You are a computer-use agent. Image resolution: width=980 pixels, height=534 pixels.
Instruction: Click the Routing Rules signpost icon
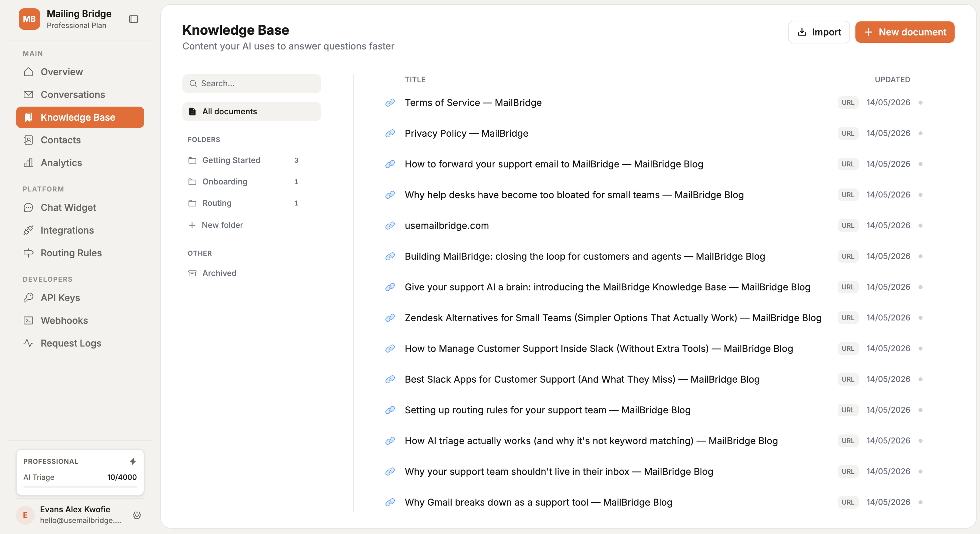(x=28, y=253)
